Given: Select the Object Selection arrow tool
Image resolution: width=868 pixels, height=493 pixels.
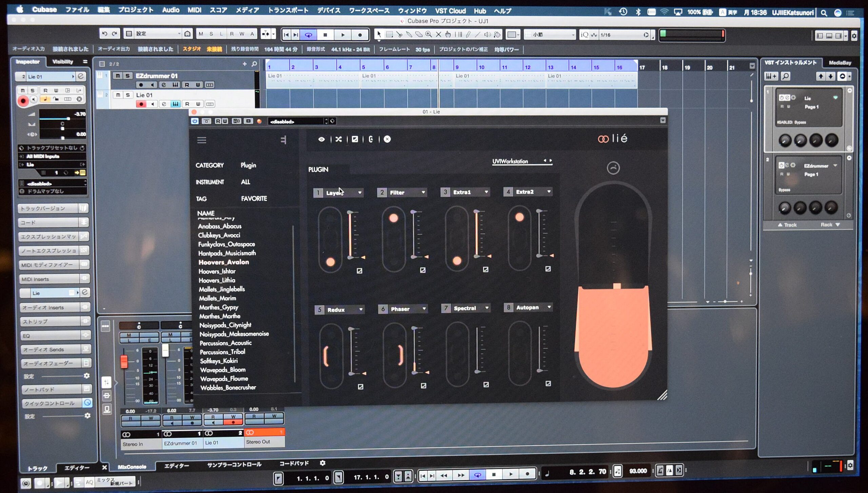Looking at the screenshot, I should pyautogui.click(x=379, y=34).
